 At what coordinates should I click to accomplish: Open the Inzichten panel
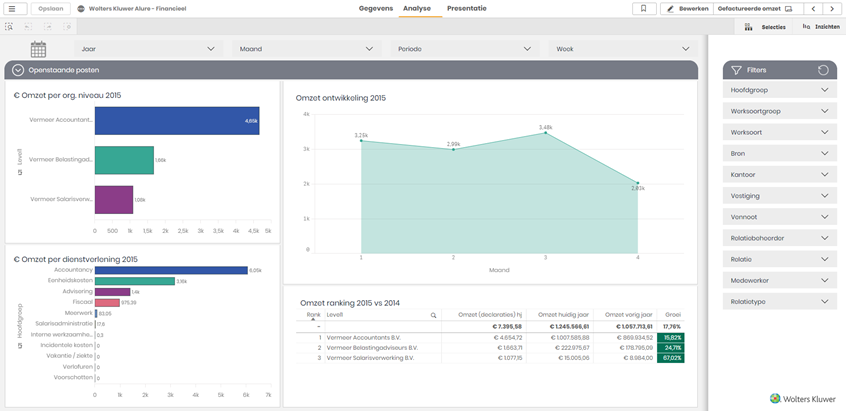pyautogui.click(x=820, y=26)
